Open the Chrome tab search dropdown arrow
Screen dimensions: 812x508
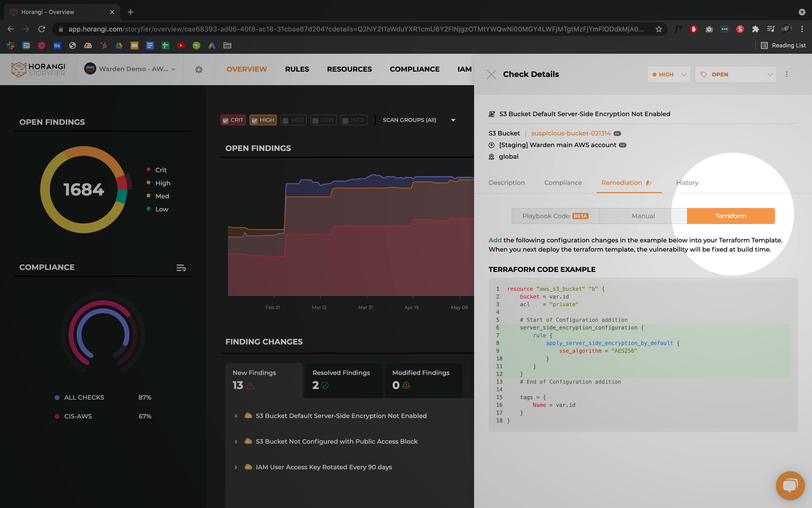coord(802,12)
